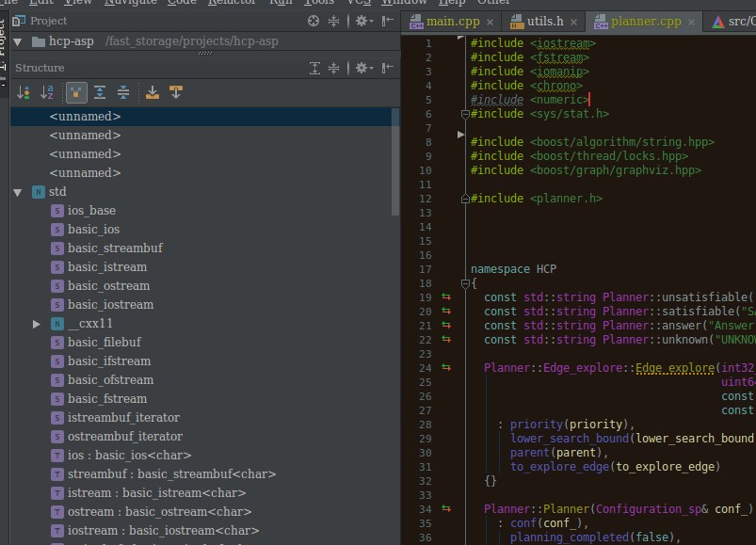Enable autoscroll from source
This screenshot has width=756, height=545.
pos(176,92)
